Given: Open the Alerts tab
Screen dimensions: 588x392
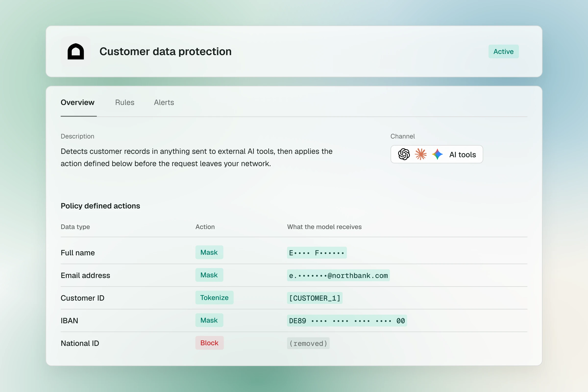Looking at the screenshot, I should click(164, 102).
